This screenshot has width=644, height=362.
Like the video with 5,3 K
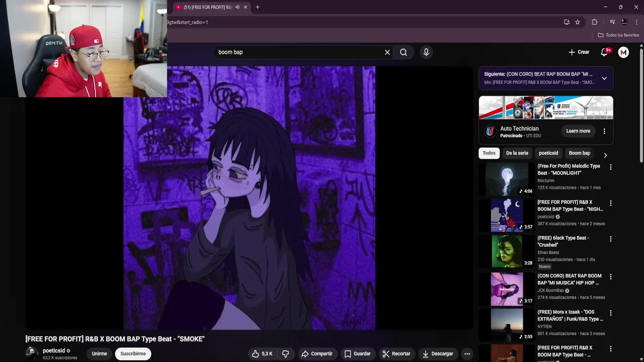pos(263,354)
